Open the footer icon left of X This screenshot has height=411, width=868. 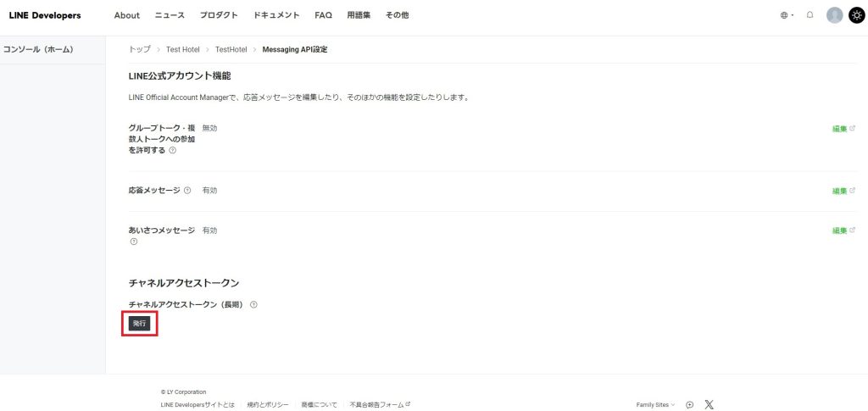(x=690, y=404)
